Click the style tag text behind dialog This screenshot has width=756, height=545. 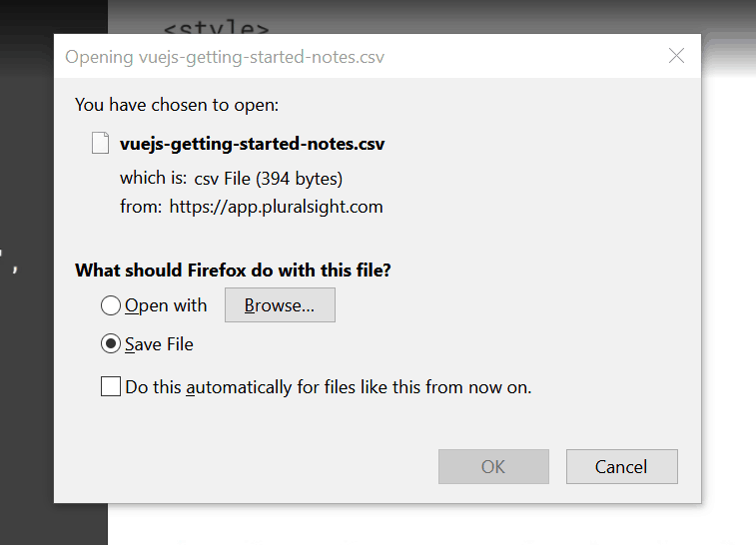point(216,28)
